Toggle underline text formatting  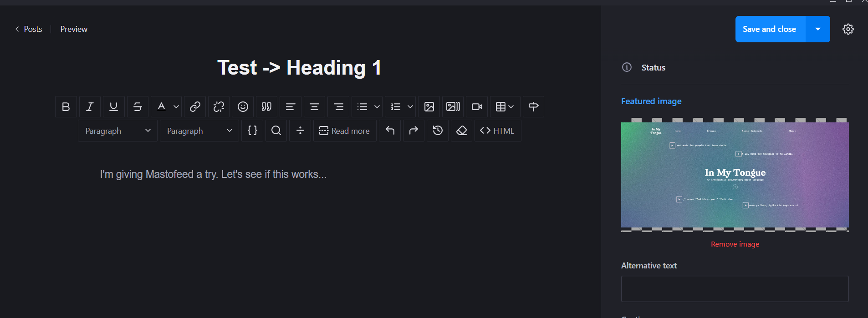(x=114, y=106)
